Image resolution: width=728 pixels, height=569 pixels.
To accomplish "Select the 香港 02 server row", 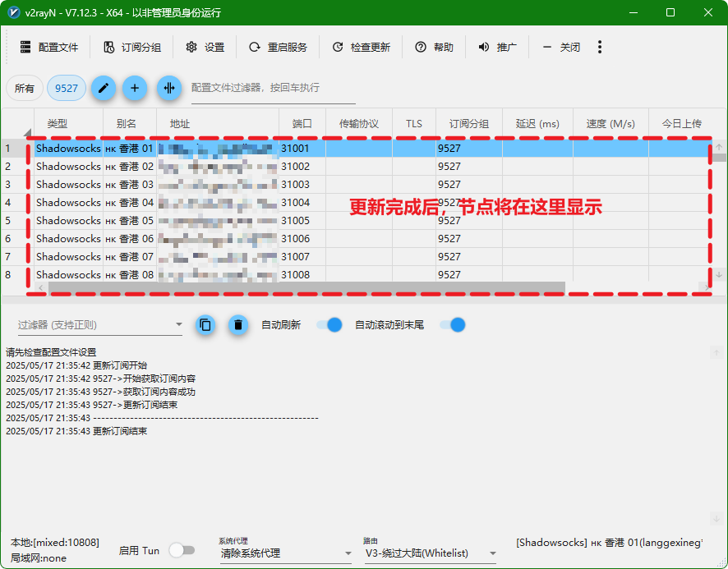I will point(356,166).
